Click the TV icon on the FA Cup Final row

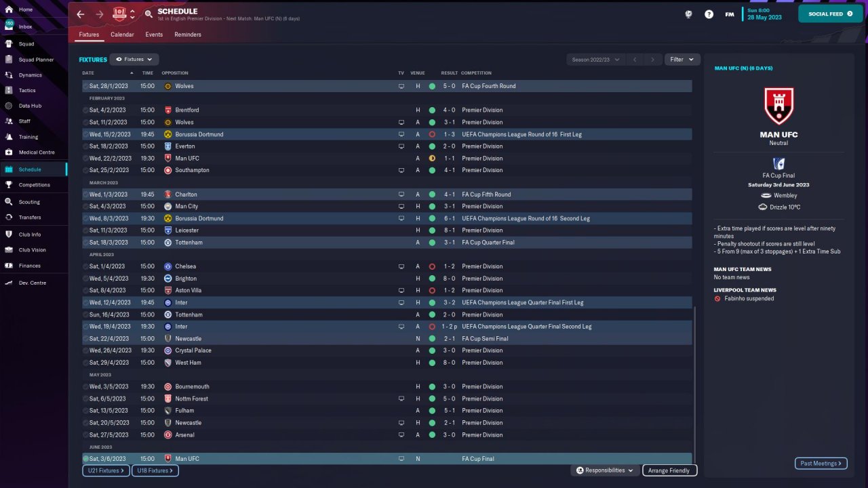[x=401, y=460]
